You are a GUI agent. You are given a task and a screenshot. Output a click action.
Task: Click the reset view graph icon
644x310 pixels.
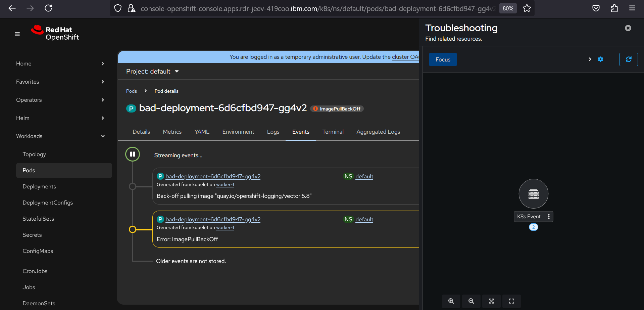[x=511, y=301]
